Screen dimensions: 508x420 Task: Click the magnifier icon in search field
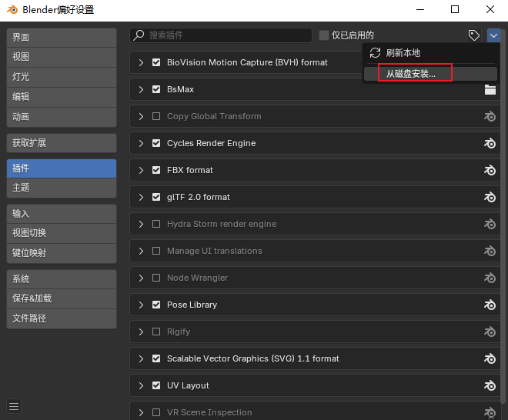[x=139, y=35]
